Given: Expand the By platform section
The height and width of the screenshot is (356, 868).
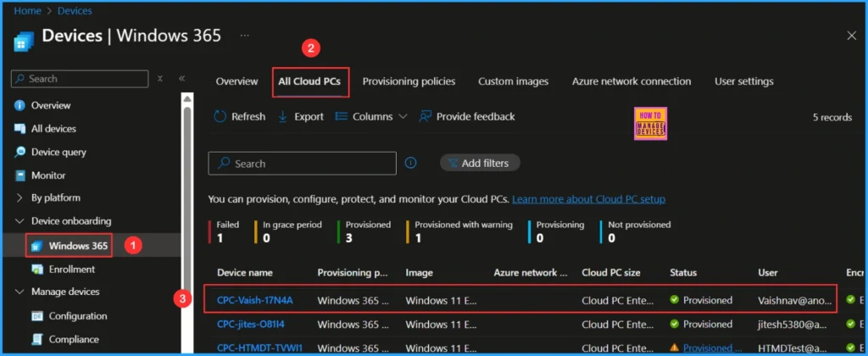Looking at the screenshot, I should pyautogui.click(x=19, y=197).
